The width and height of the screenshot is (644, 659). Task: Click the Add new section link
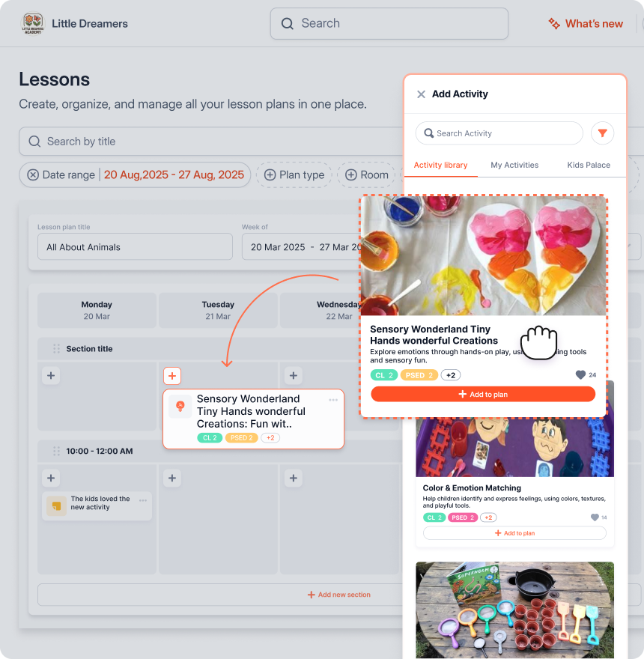click(339, 595)
